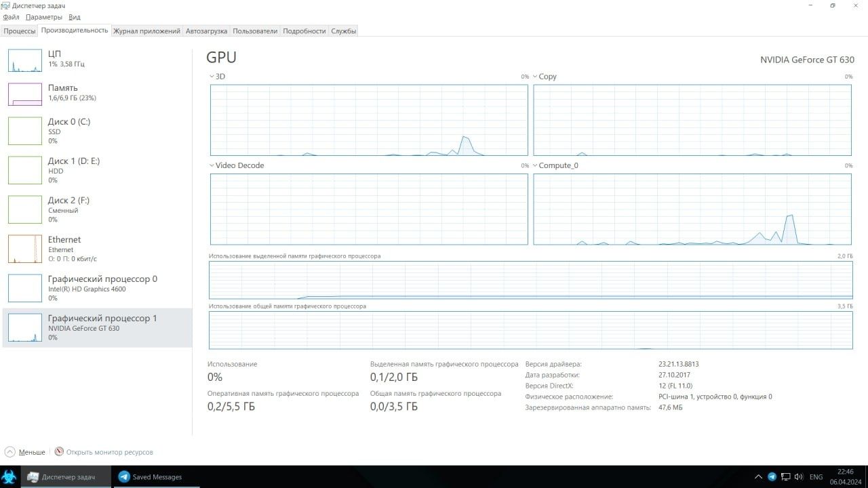This screenshot has width=868, height=488.
Task: Select the Память mini graph thumbnail
Action: pyautogui.click(x=25, y=94)
